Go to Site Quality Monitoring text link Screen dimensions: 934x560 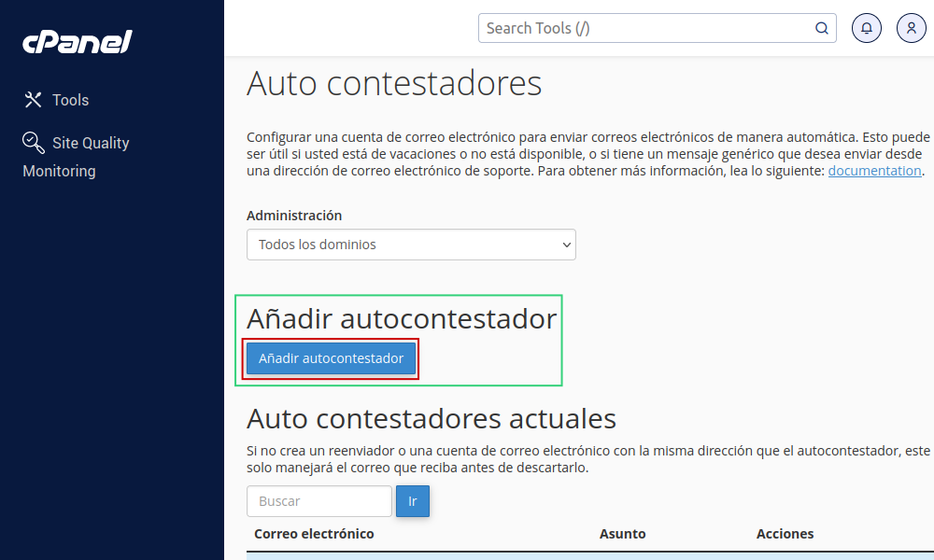pos(91,143)
